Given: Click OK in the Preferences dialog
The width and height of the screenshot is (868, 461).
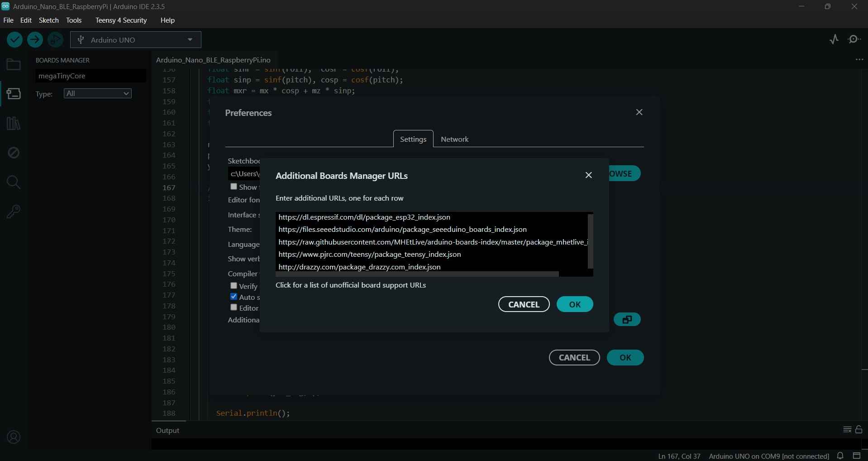Looking at the screenshot, I should [625, 358].
